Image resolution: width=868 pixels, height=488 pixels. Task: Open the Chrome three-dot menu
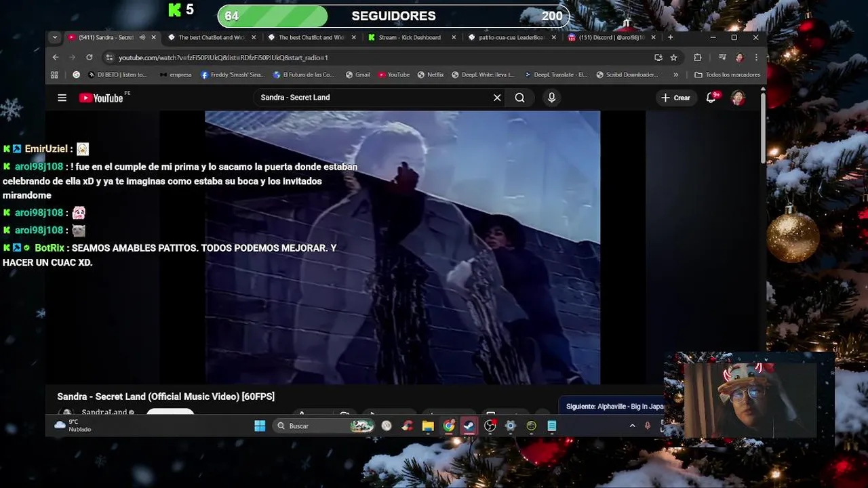click(x=756, y=58)
